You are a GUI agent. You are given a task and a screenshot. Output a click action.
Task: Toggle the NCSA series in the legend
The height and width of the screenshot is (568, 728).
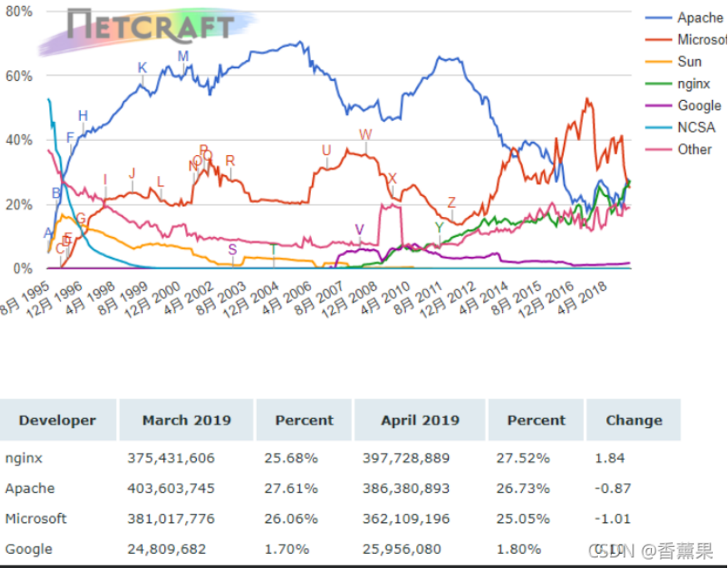click(696, 128)
